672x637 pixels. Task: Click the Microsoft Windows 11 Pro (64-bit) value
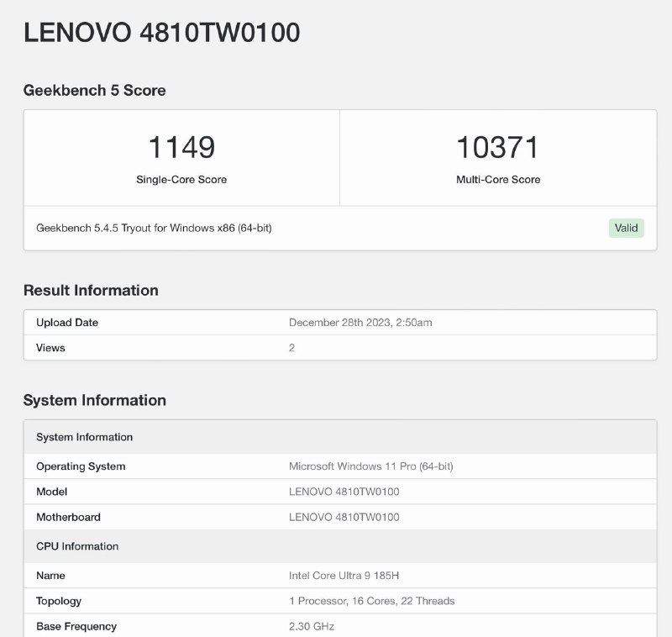tap(371, 466)
